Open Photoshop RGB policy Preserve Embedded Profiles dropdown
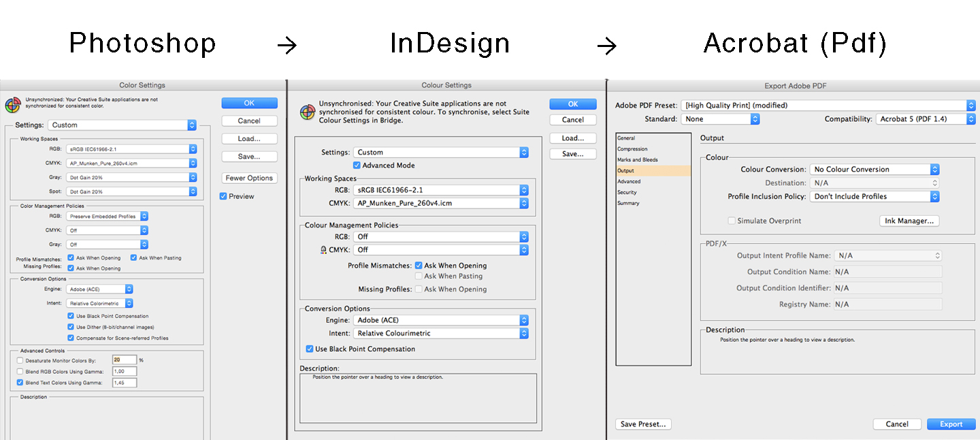 click(x=108, y=216)
